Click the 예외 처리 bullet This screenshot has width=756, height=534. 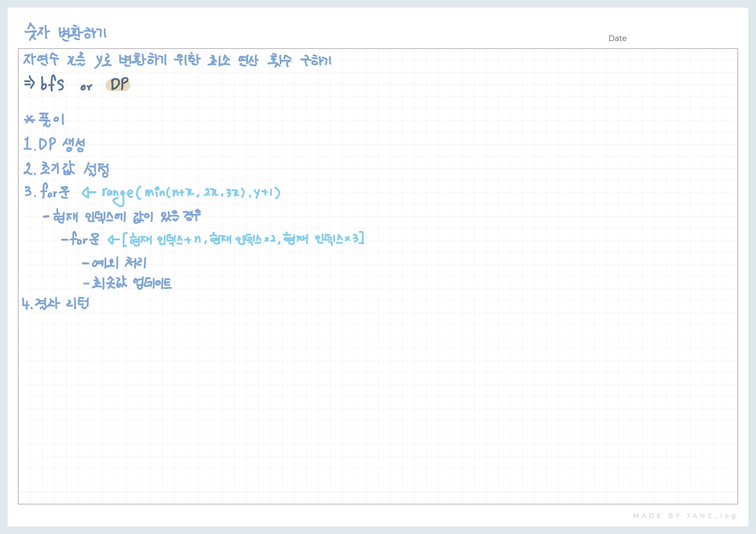[114, 263]
